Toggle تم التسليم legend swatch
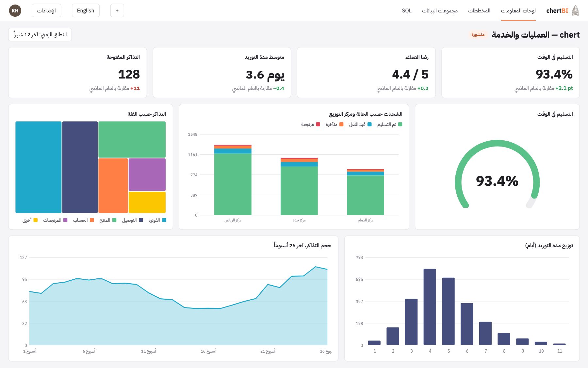This screenshot has height=368, width=588. 400,124
